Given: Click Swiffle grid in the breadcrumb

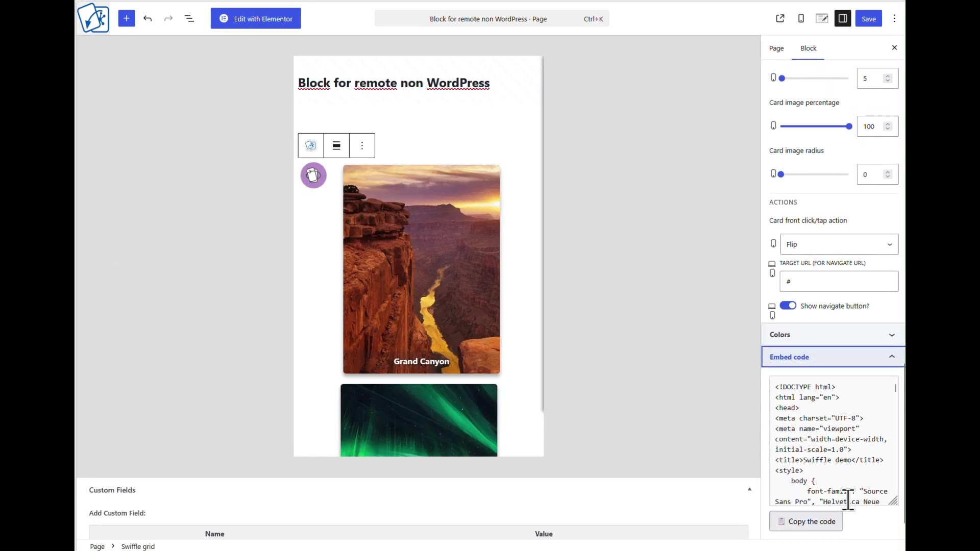Looking at the screenshot, I should point(138,546).
